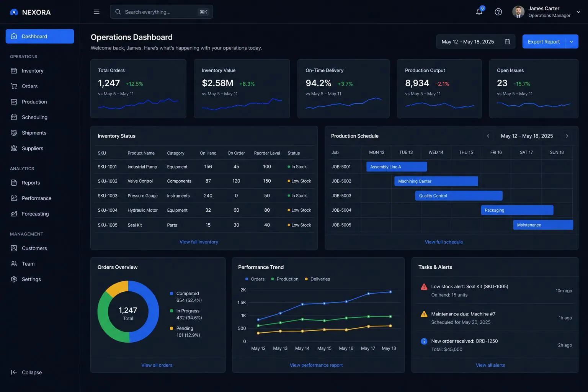Open the Open Issues card
This screenshot has height=392, width=588.
(534, 88)
